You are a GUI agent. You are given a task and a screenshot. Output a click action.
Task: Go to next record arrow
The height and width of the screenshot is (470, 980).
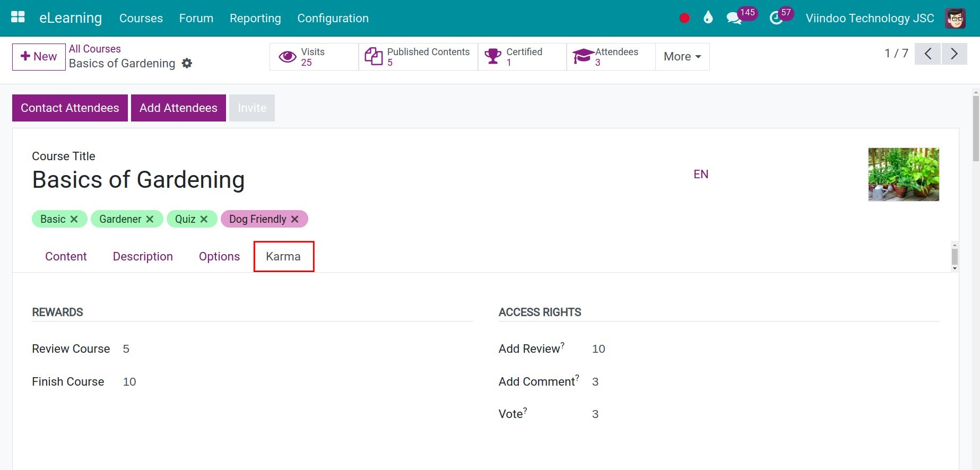tap(954, 54)
